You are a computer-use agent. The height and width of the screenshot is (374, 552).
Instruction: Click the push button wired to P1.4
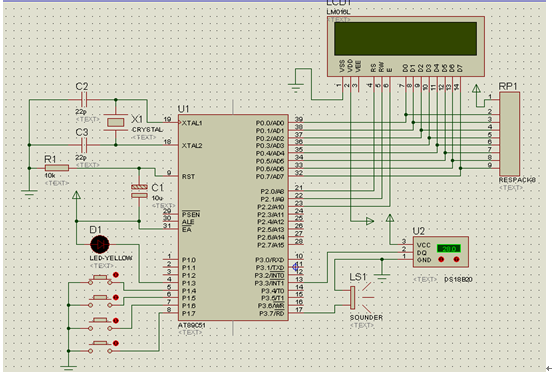[x=100, y=279]
